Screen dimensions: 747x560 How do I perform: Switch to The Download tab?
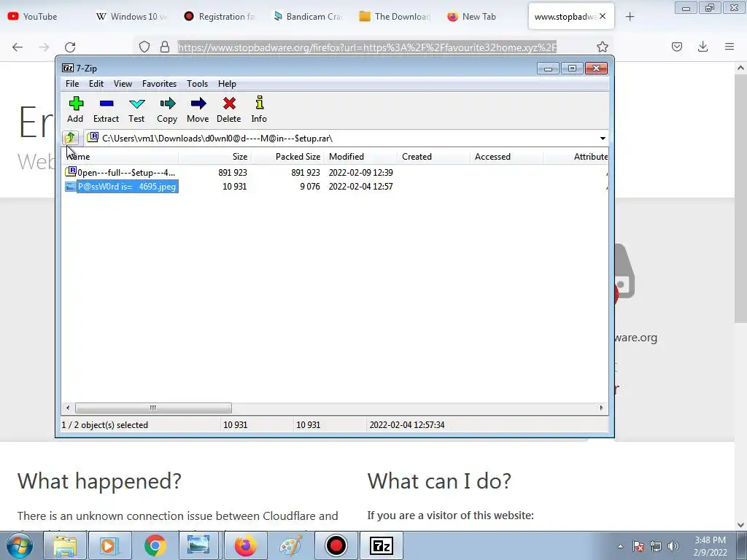(x=396, y=17)
